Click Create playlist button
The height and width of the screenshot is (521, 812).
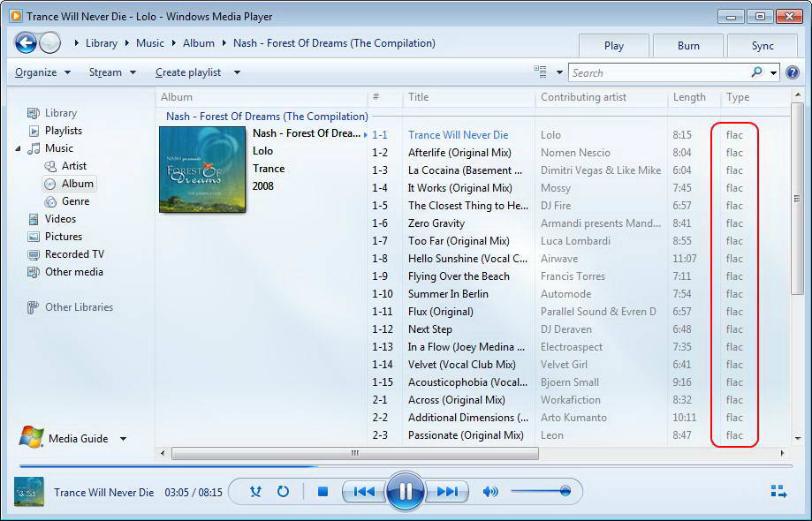(188, 72)
